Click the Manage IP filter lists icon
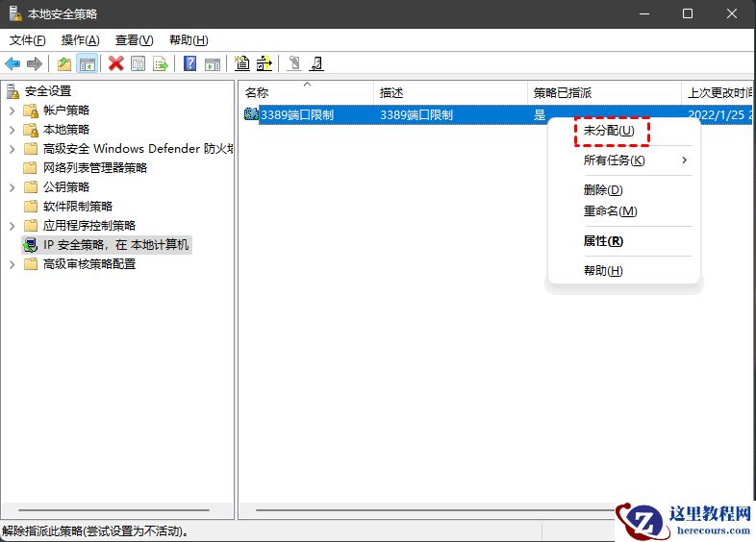The width and height of the screenshot is (756, 542). pyautogui.click(x=265, y=63)
